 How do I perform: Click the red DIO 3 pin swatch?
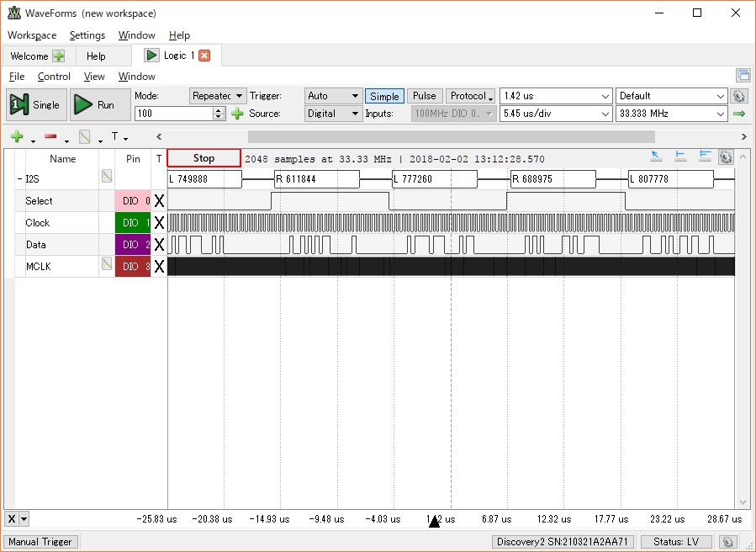coord(133,267)
